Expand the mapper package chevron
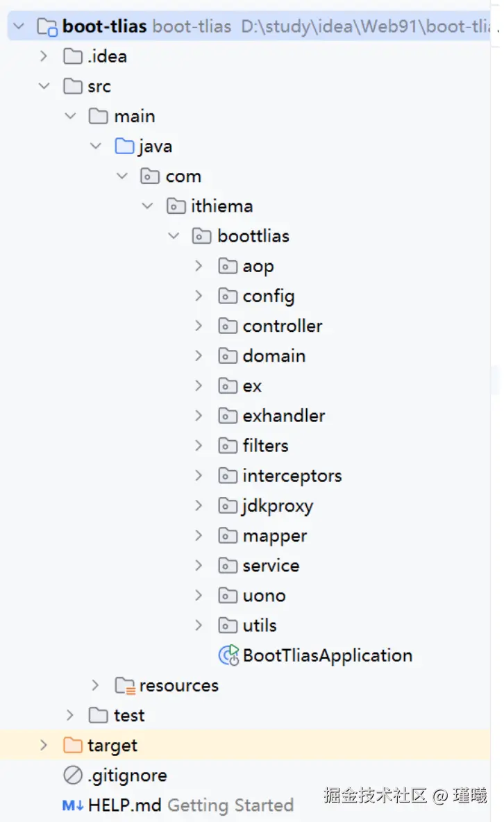The height and width of the screenshot is (822, 504). pyautogui.click(x=199, y=535)
